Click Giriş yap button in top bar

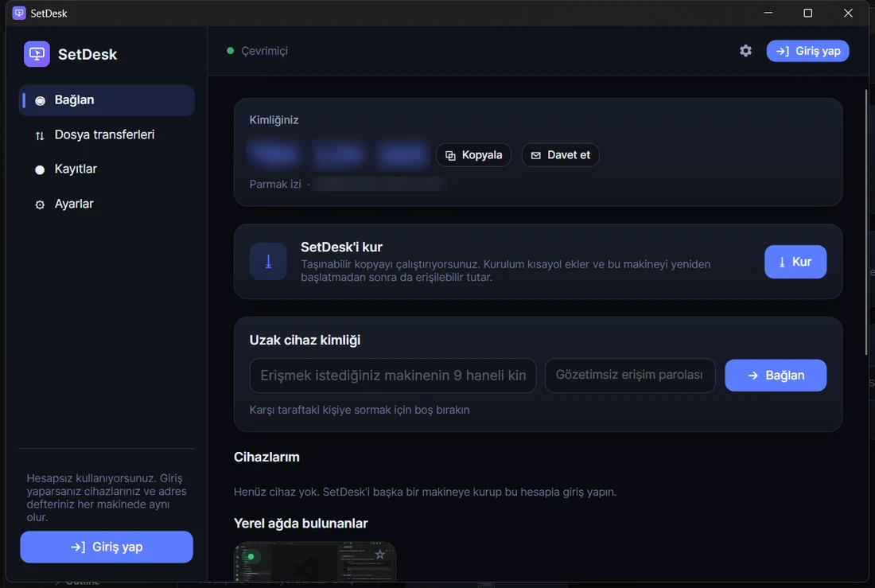[807, 51]
